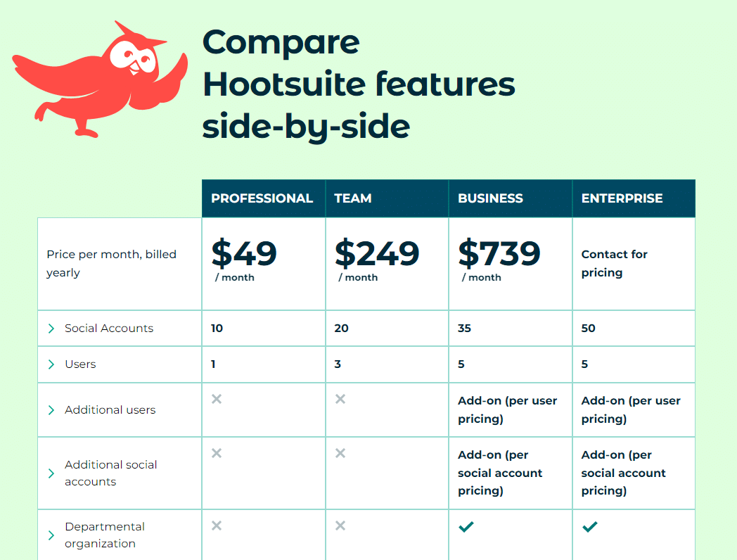Click the $49 per month price
The height and width of the screenshot is (560, 737).
(244, 260)
